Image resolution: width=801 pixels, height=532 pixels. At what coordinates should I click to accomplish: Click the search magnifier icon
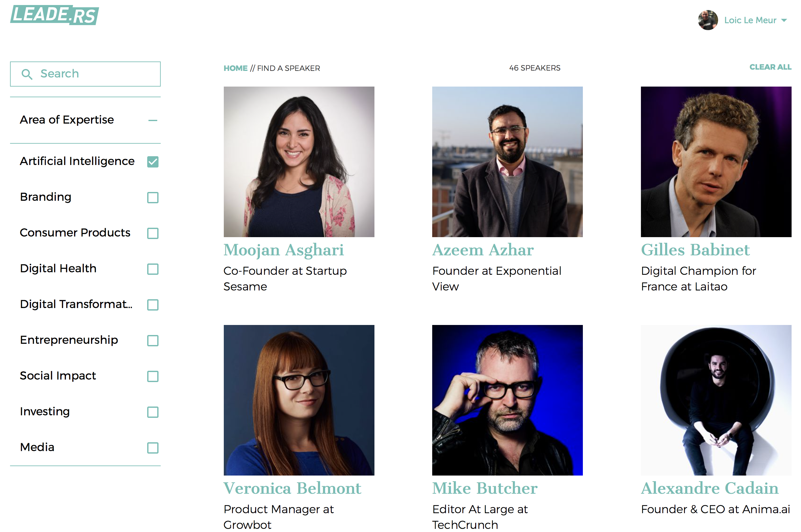[27, 74]
